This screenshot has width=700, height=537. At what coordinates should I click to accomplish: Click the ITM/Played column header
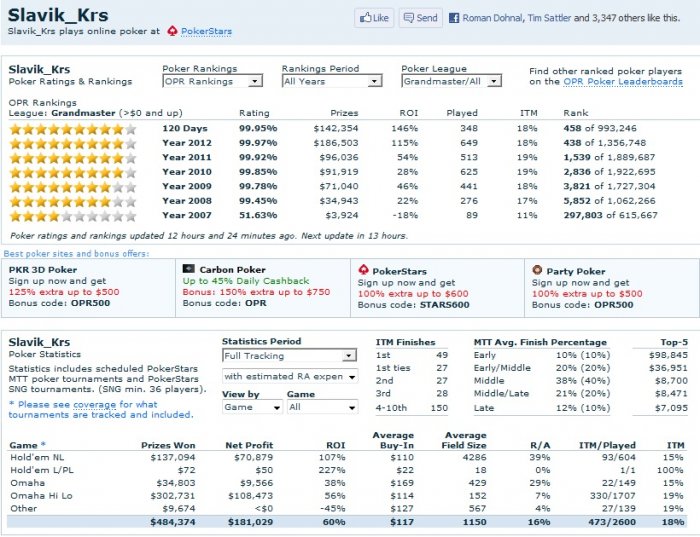click(x=607, y=445)
